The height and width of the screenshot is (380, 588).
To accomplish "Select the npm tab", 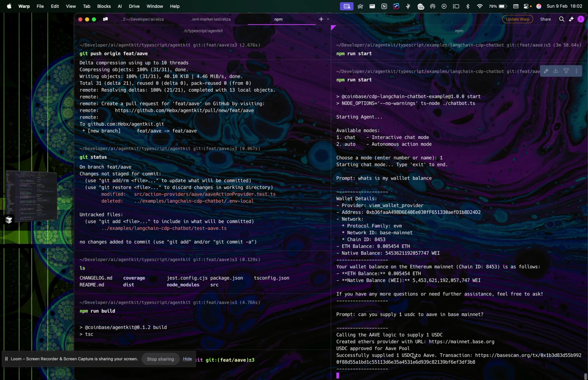I will (x=278, y=19).
